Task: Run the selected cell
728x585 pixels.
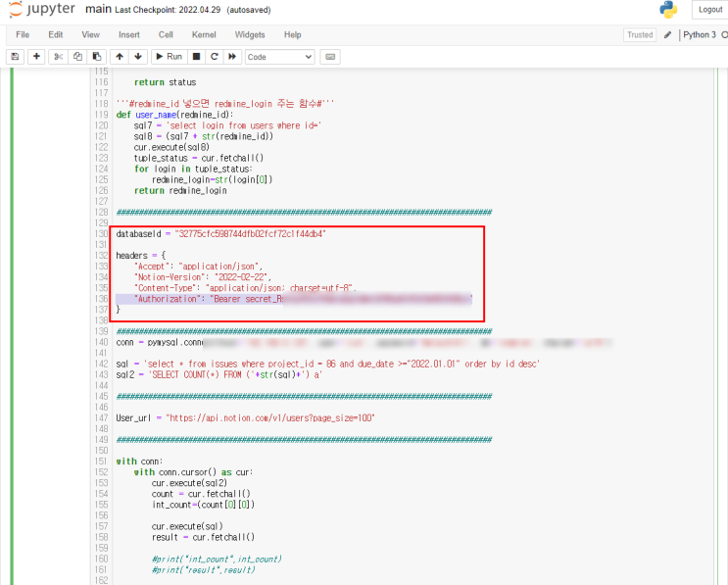Action: tap(169, 57)
